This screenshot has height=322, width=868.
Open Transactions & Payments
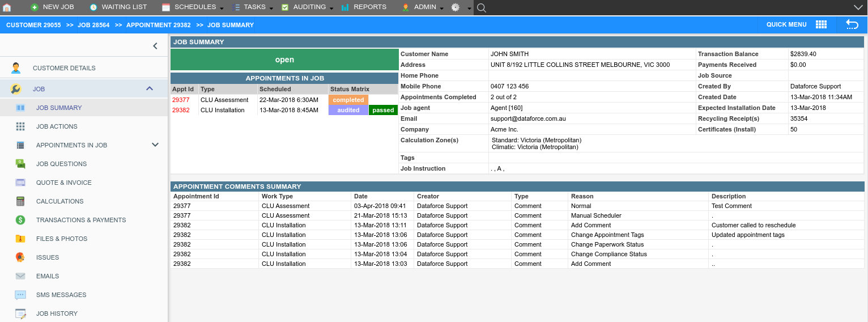[x=81, y=220]
